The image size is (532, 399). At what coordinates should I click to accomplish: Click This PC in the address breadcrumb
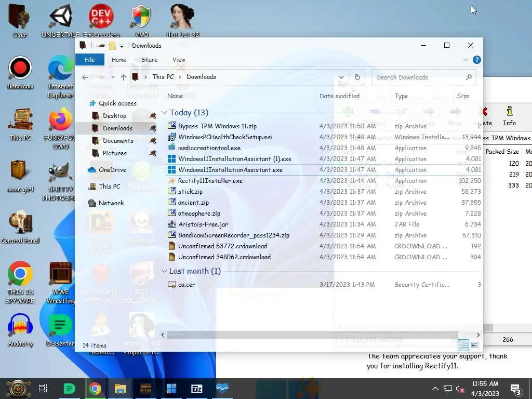pos(163,77)
